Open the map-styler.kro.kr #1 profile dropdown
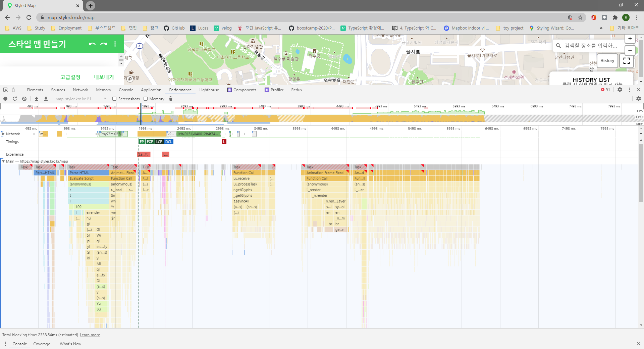The image size is (644, 349). [x=80, y=99]
